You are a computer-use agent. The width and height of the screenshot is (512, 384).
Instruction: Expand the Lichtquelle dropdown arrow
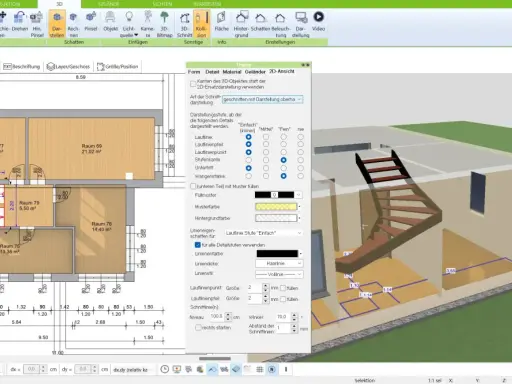pyautogui.click(x=136, y=35)
